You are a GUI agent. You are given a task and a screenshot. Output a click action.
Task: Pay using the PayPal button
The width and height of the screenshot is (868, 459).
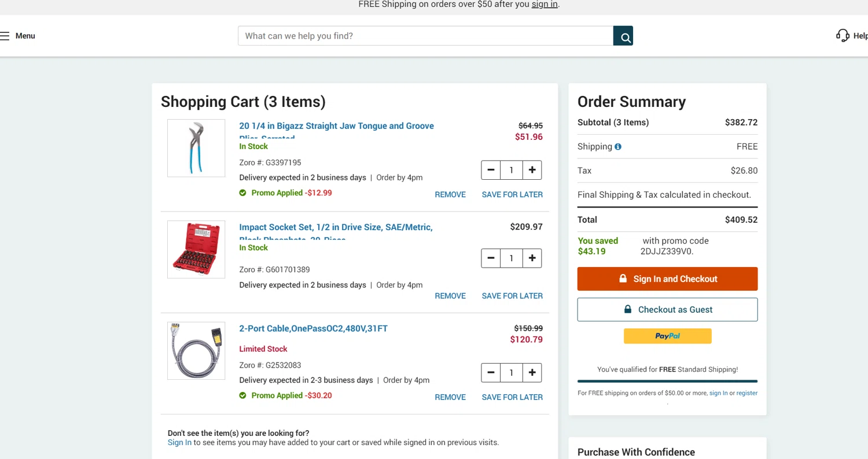pos(667,336)
